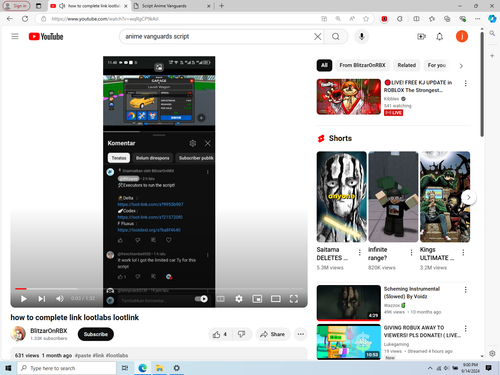Dislike this video
This screenshot has width=500, height=375.
pyautogui.click(x=242, y=334)
